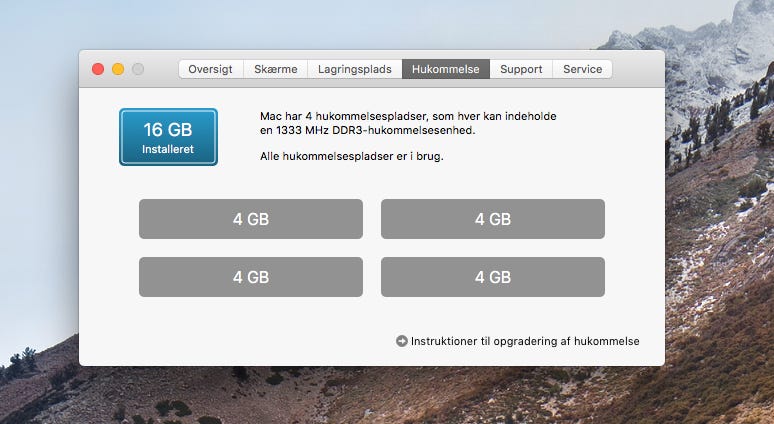Screen dimensions: 774x424
Task: Switch to the Oversigt tab
Action: [211, 69]
